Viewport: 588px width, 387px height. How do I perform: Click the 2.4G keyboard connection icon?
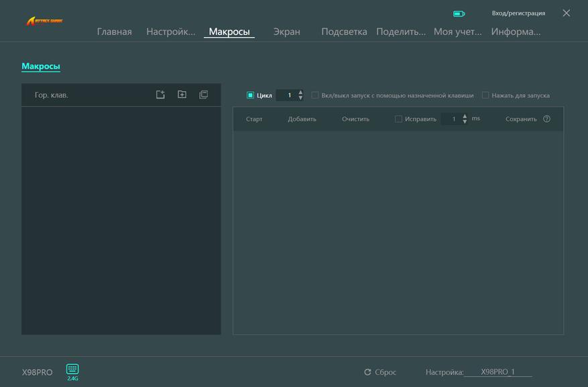click(x=72, y=372)
